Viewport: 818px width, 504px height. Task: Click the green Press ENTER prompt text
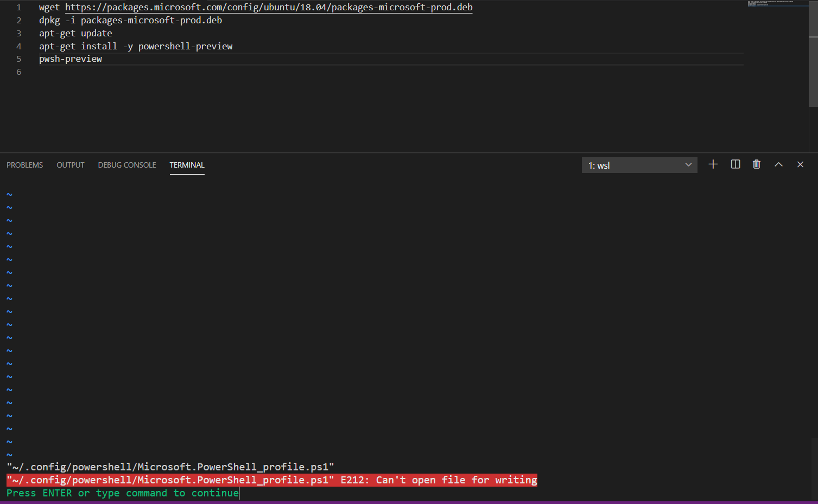pyautogui.click(x=119, y=493)
